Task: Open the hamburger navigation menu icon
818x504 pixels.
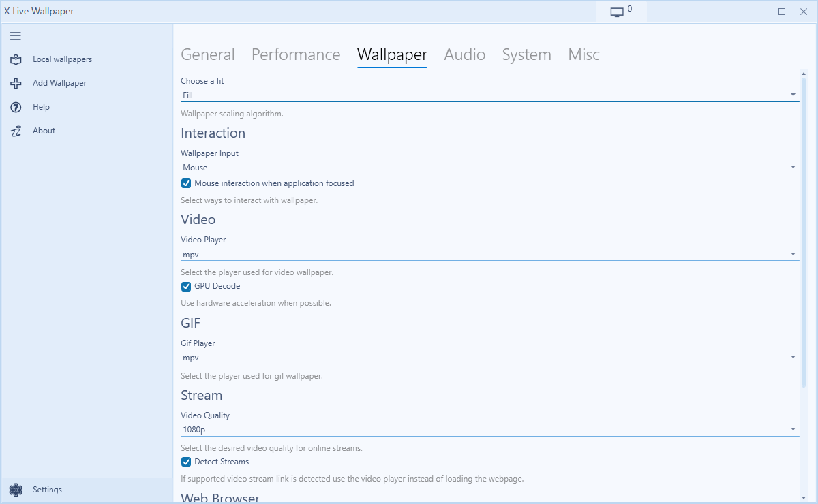Action: tap(15, 35)
